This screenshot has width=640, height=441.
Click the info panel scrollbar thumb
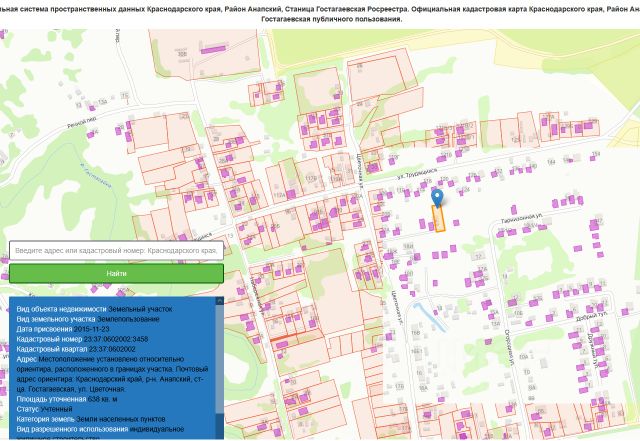(220, 359)
